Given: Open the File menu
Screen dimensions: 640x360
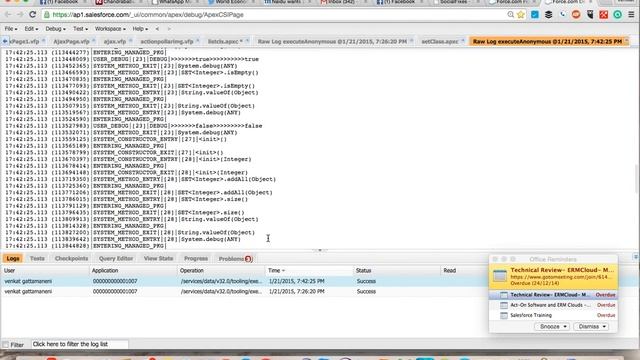Looking at the screenshot, I should tap(11, 29).
